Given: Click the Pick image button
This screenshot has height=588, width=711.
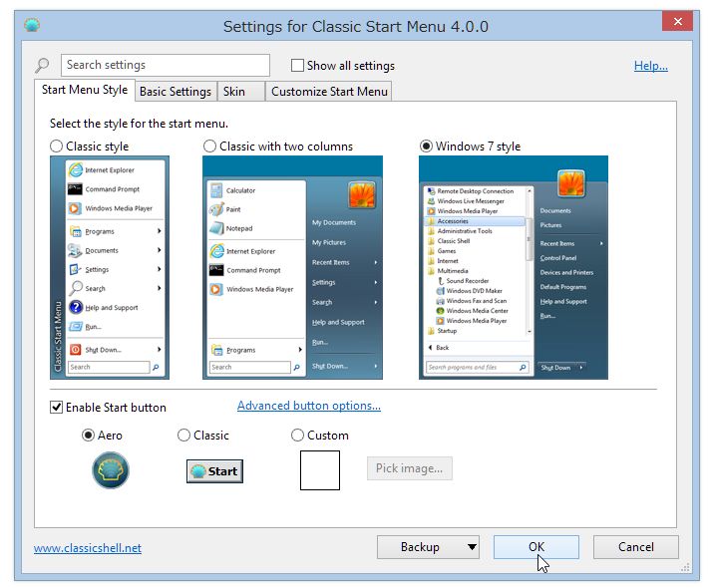Looking at the screenshot, I should pos(410,468).
